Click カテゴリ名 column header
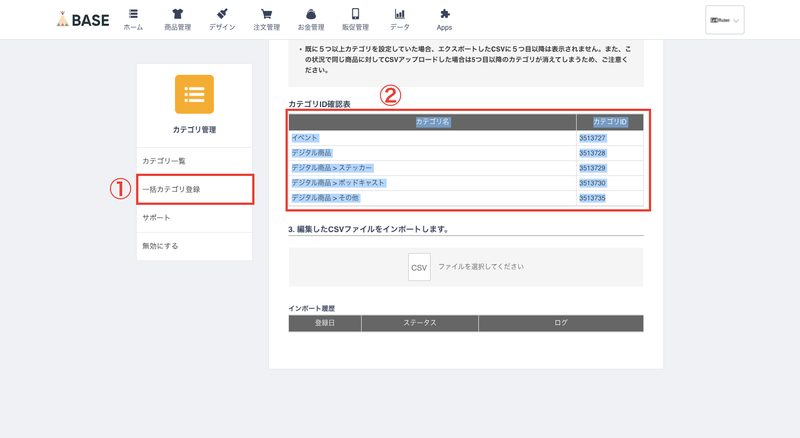Image resolution: width=800 pixels, height=438 pixels. [x=433, y=121]
